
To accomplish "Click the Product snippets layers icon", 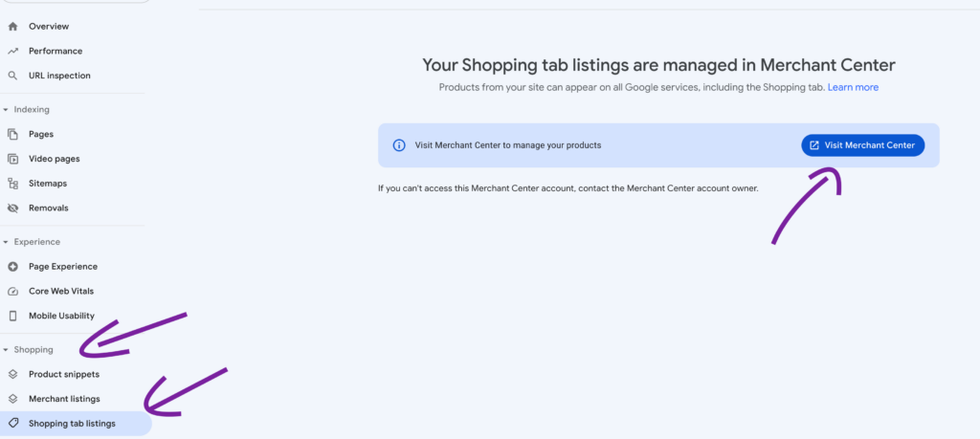I will point(12,375).
